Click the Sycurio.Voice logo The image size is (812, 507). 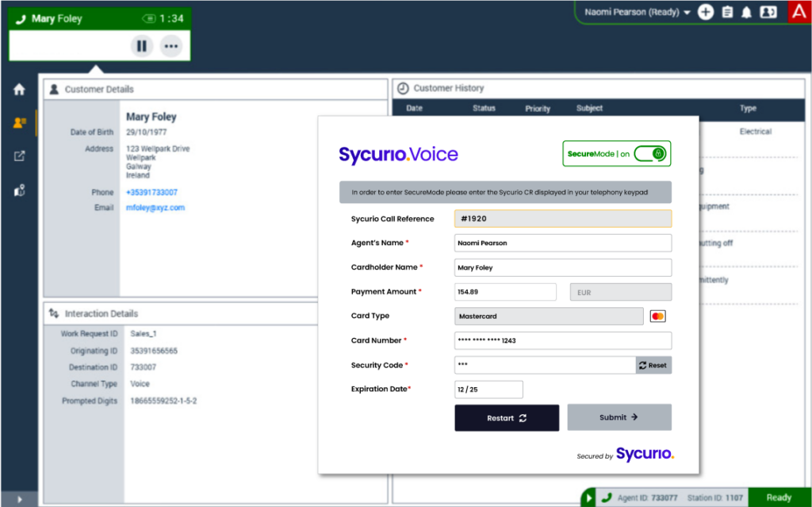(x=398, y=154)
